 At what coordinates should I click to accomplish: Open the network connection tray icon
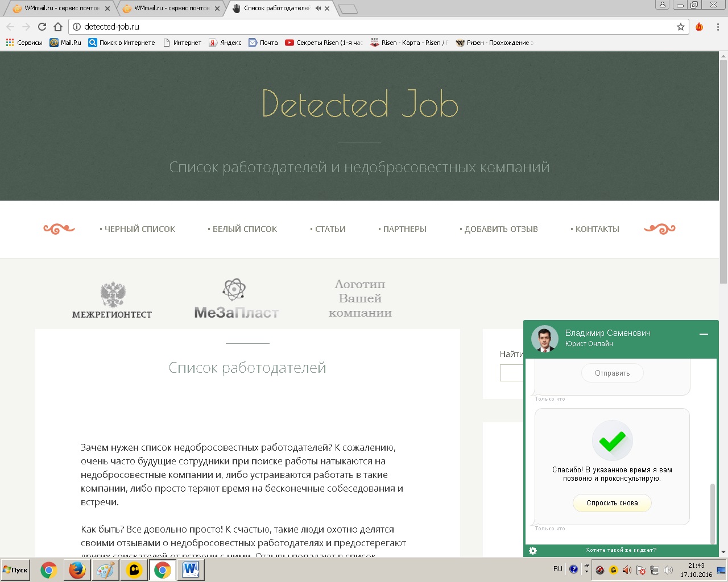(x=655, y=570)
